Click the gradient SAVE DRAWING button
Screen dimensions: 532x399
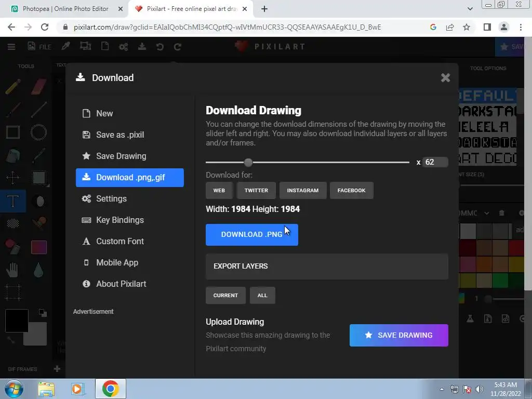point(398,335)
